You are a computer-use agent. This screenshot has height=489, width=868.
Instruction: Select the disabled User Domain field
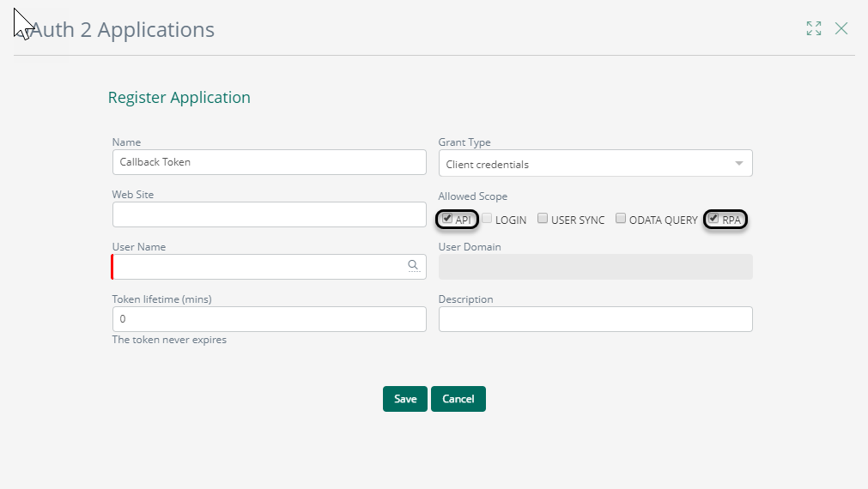596,267
